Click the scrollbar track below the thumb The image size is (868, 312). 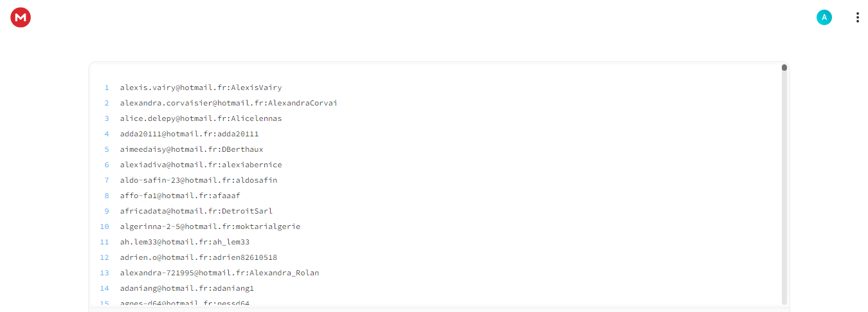coord(784,187)
